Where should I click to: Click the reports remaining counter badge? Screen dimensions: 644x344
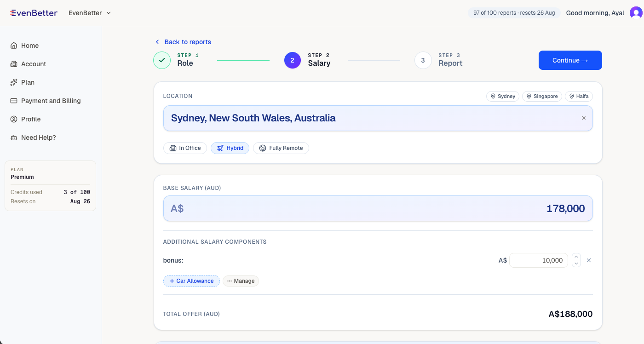(x=514, y=13)
